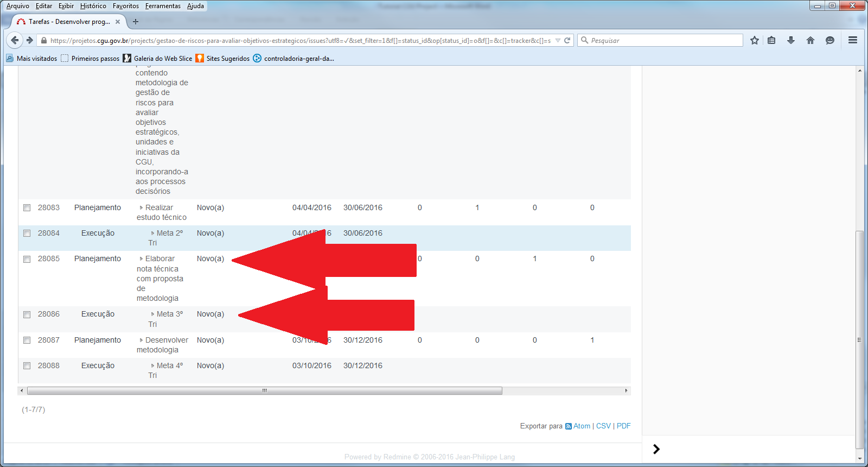Check the box for task 28083
The width and height of the screenshot is (868, 467).
(x=27, y=208)
